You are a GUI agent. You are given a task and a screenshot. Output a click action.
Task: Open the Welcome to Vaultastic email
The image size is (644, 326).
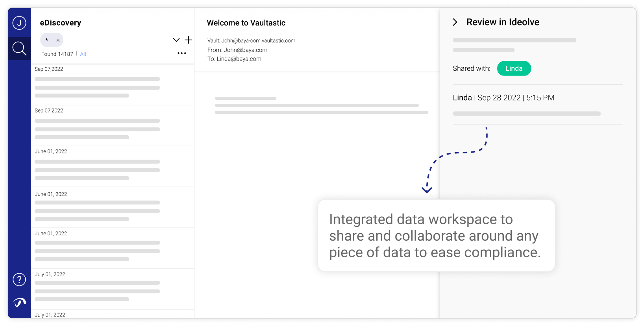(246, 23)
